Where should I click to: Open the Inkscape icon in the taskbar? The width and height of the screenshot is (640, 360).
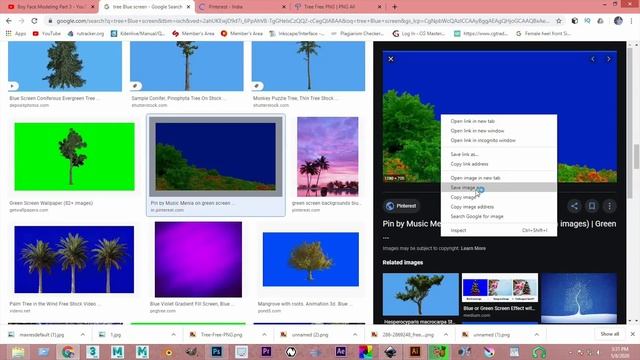point(390,351)
